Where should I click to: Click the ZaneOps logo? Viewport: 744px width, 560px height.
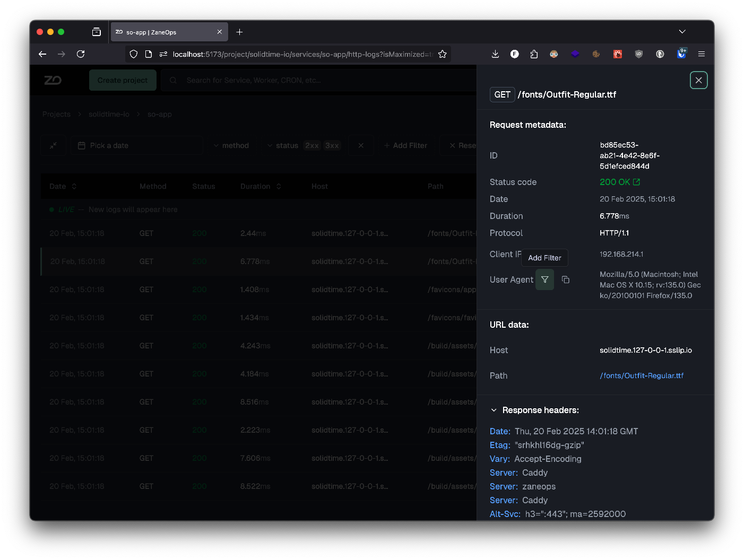[x=53, y=80]
